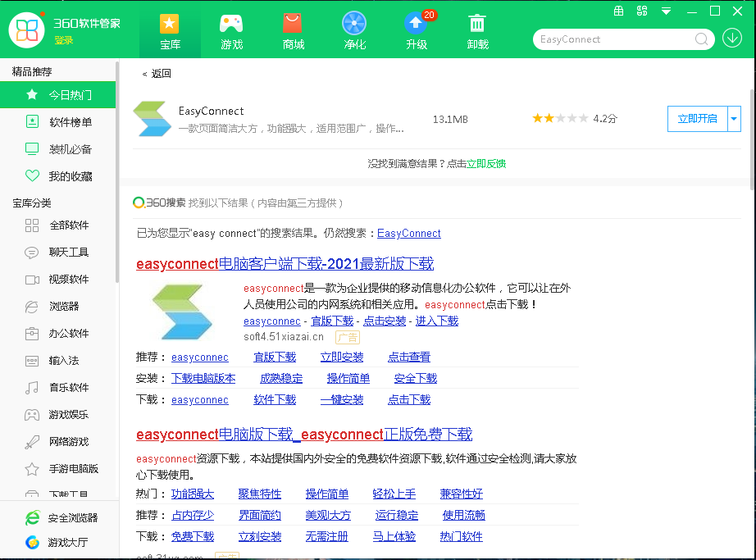Expand the dropdown arrow beside 立即开启
756x560 pixels.
click(x=734, y=119)
